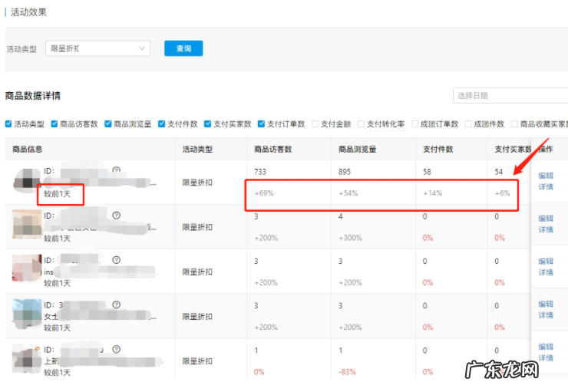Uncheck the 支付件数 checkbox
The height and width of the screenshot is (392, 568).
161,124
